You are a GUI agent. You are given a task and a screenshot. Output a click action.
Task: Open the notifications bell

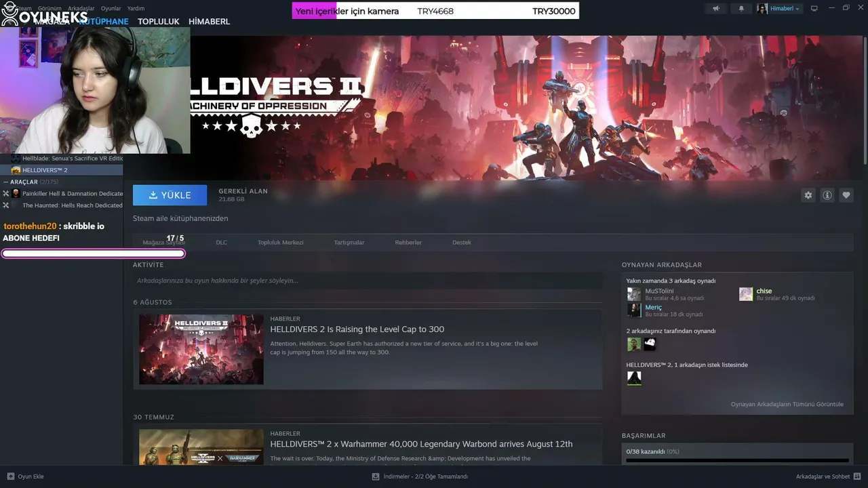tap(741, 8)
